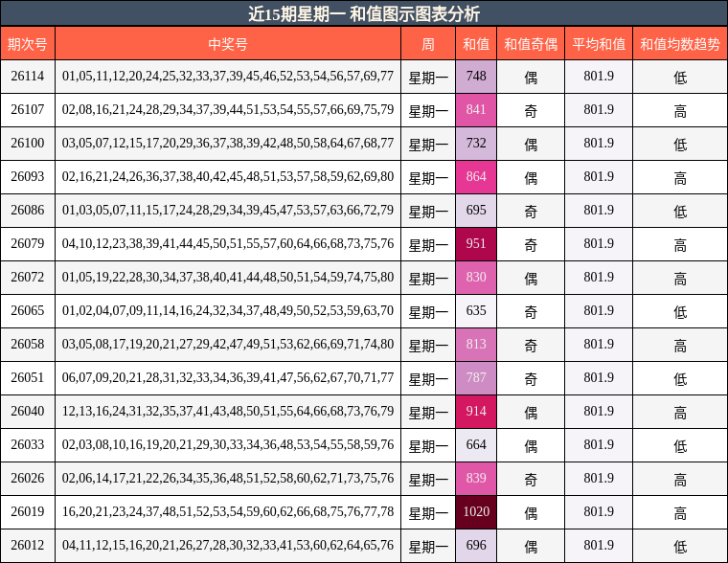This screenshot has height=563, width=728.
Task: Click the sum value cell 696
Action: tap(476, 546)
